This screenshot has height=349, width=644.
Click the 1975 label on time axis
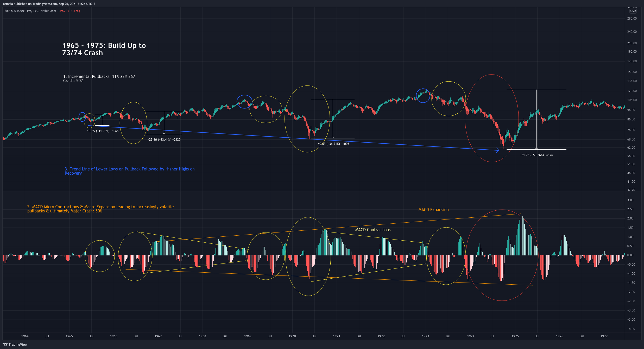[515, 336]
